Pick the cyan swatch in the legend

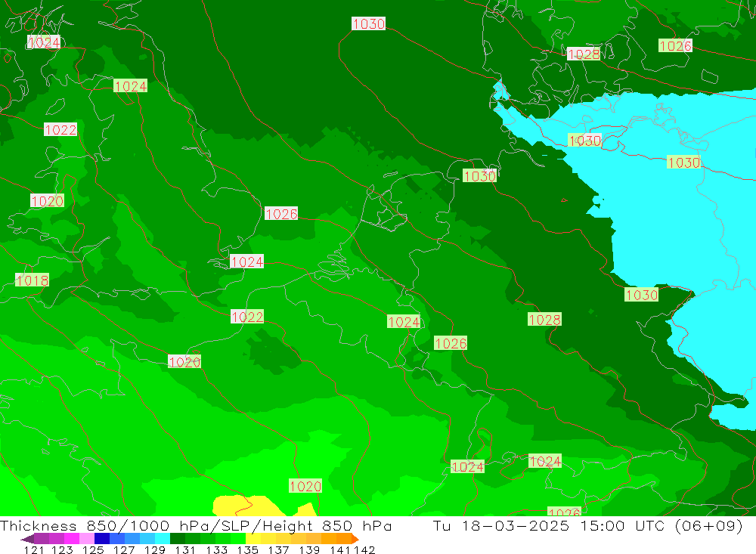click(163, 539)
